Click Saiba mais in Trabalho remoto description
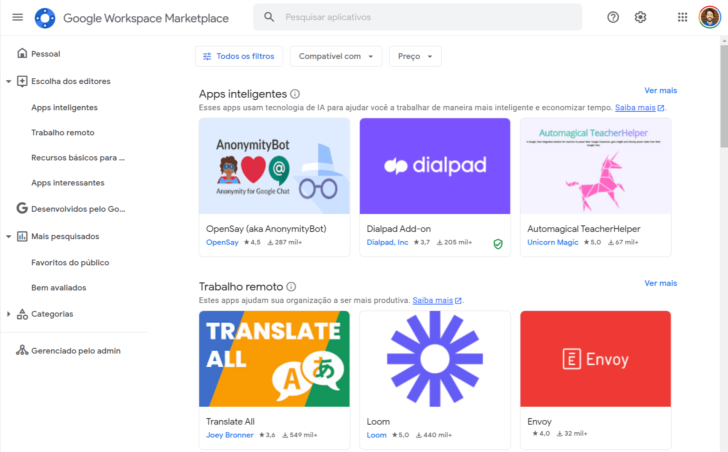This screenshot has width=728, height=452. tap(433, 300)
